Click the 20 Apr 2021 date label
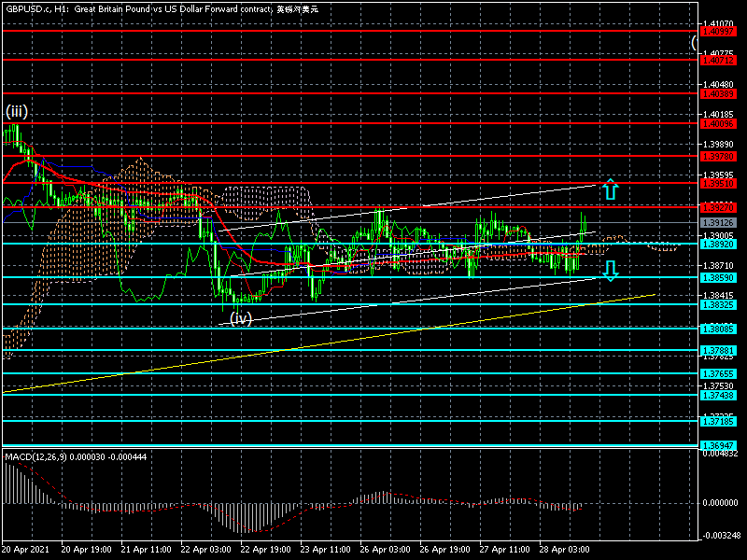747x560 pixels. (24, 550)
